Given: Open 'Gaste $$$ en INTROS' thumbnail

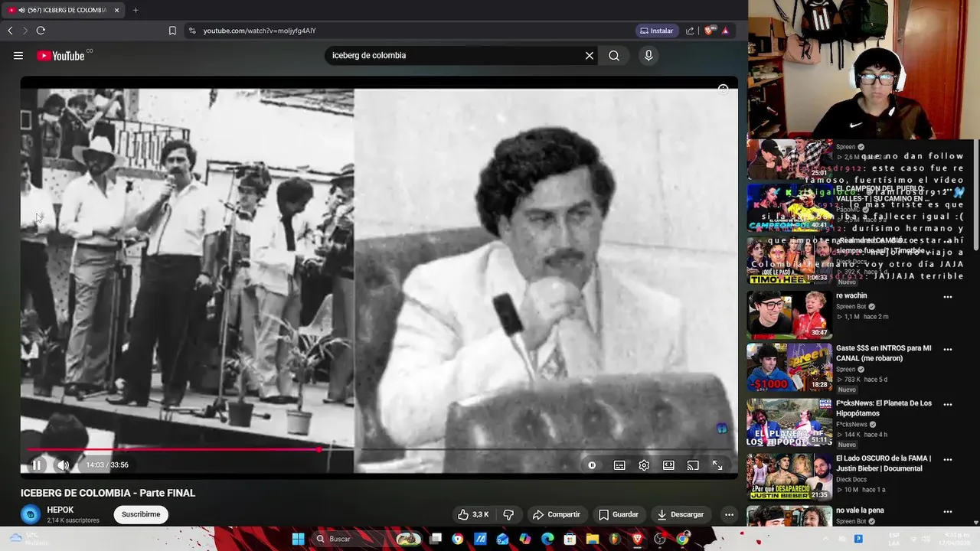Looking at the screenshot, I should (x=789, y=367).
